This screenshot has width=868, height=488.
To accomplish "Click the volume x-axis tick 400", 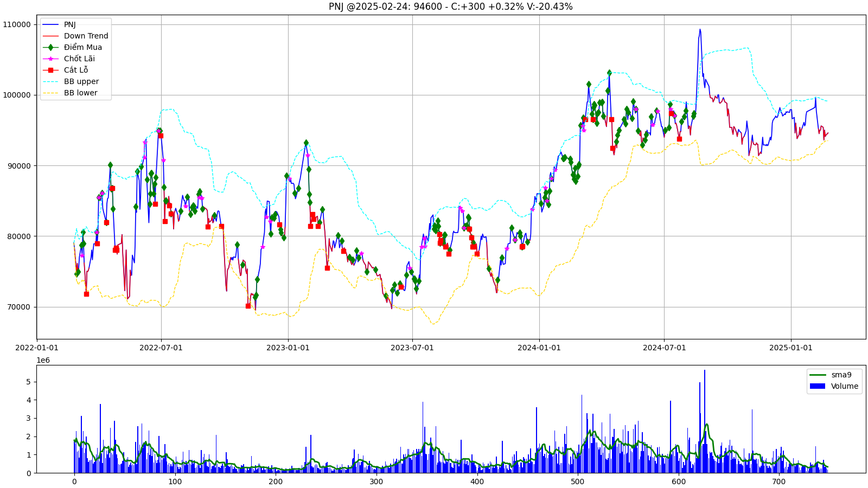I will tap(477, 481).
